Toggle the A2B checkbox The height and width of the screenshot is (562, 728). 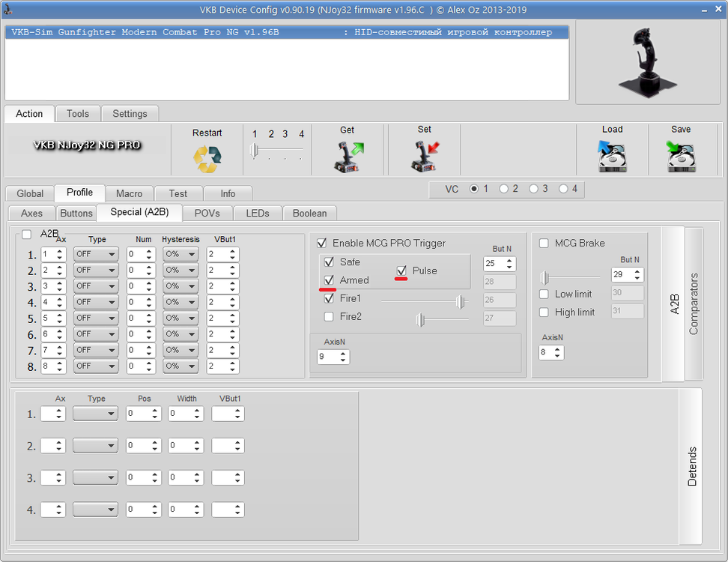[26, 234]
